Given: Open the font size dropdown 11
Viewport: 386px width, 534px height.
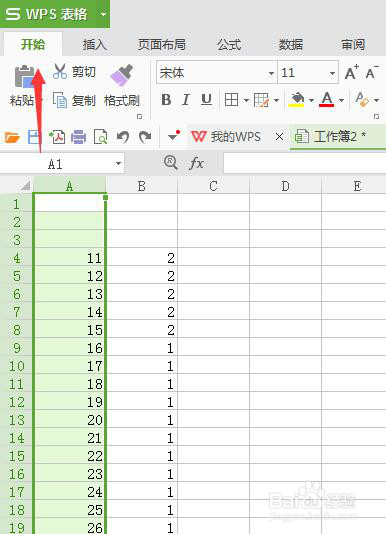Looking at the screenshot, I should coord(332,73).
